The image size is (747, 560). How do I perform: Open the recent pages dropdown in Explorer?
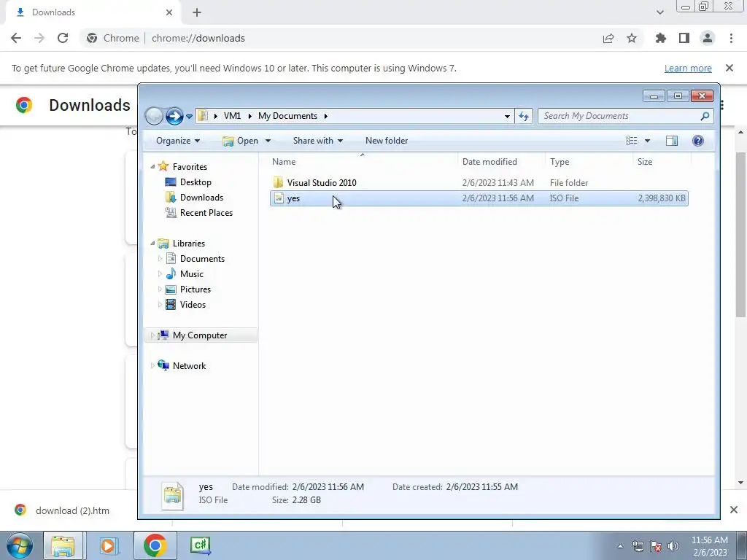tap(189, 116)
